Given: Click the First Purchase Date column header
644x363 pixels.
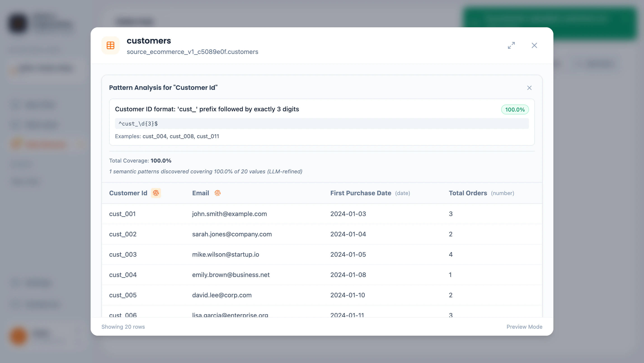Looking at the screenshot, I should tap(360, 193).
